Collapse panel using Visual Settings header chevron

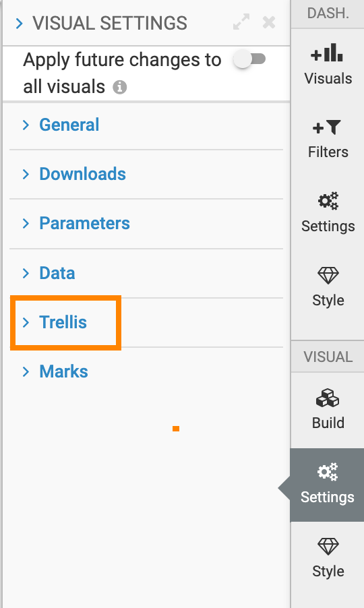20,24
